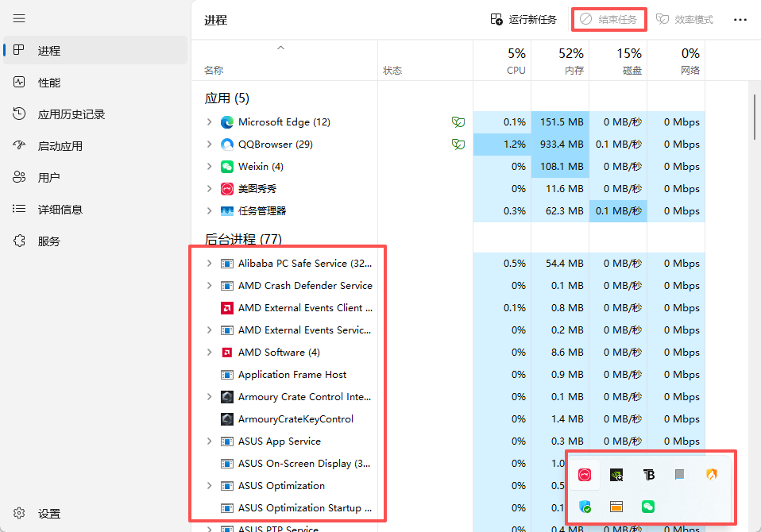Expand the Microsoft Edge process group
This screenshot has width=761, height=532.
(x=209, y=122)
